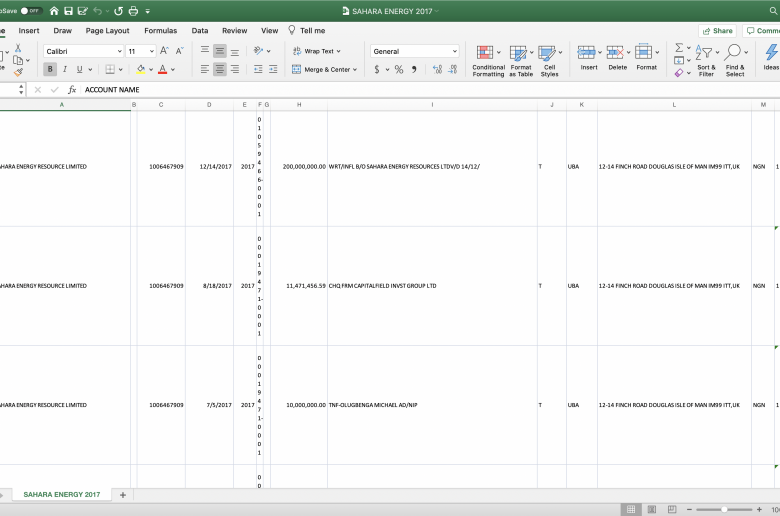This screenshot has height=516, width=780.
Task: Decrease font size with smaller A icon
Action: coord(180,51)
